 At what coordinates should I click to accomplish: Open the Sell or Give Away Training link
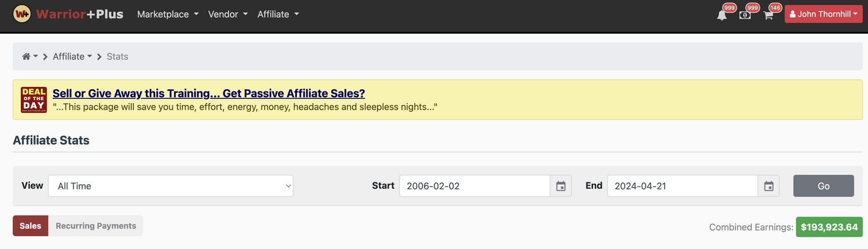pyautogui.click(x=208, y=93)
